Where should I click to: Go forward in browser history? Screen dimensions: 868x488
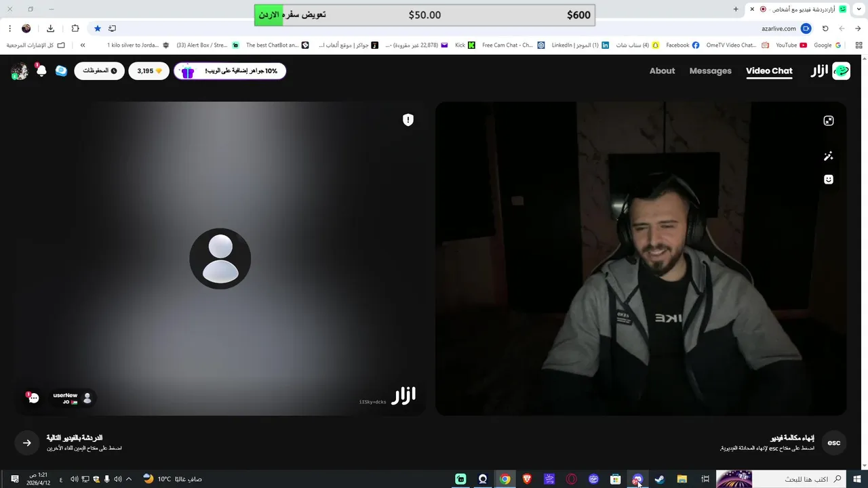click(842, 28)
